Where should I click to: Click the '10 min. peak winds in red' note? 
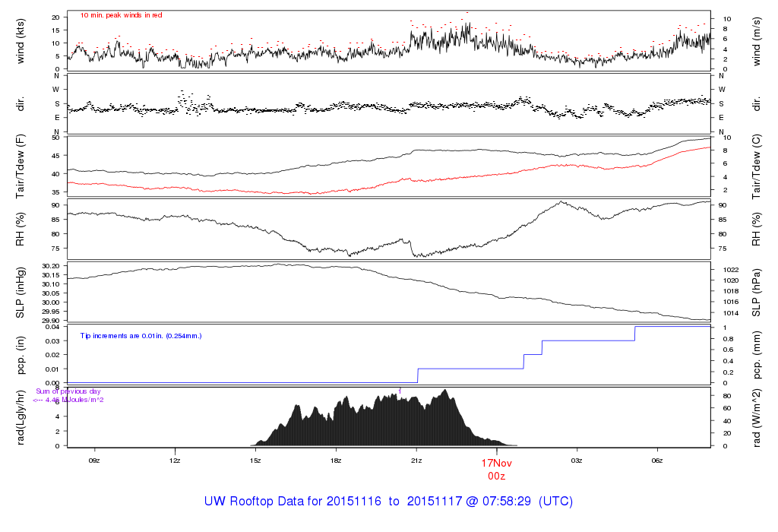[121, 15]
